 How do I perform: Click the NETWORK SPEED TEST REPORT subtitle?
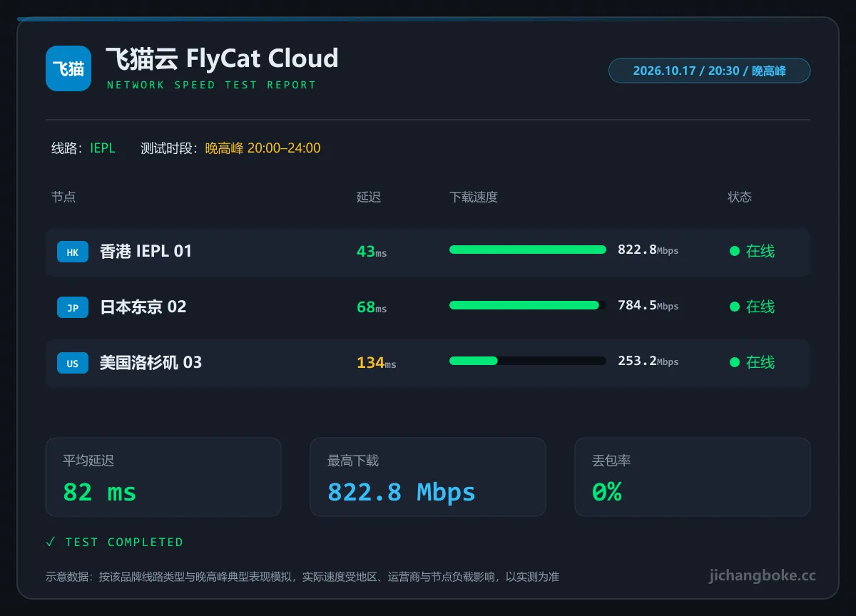click(211, 85)
